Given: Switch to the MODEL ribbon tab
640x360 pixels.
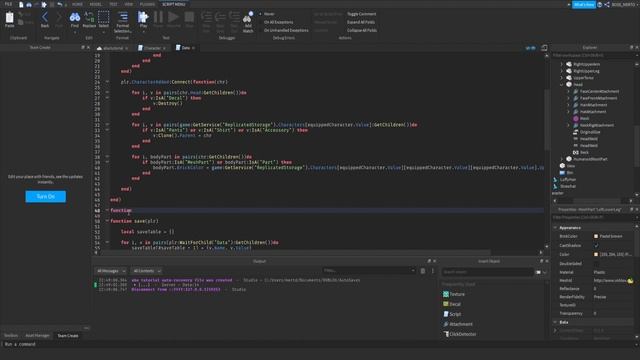Looking at the screenshot, I should pyautogui.click(x=96, y=4).
